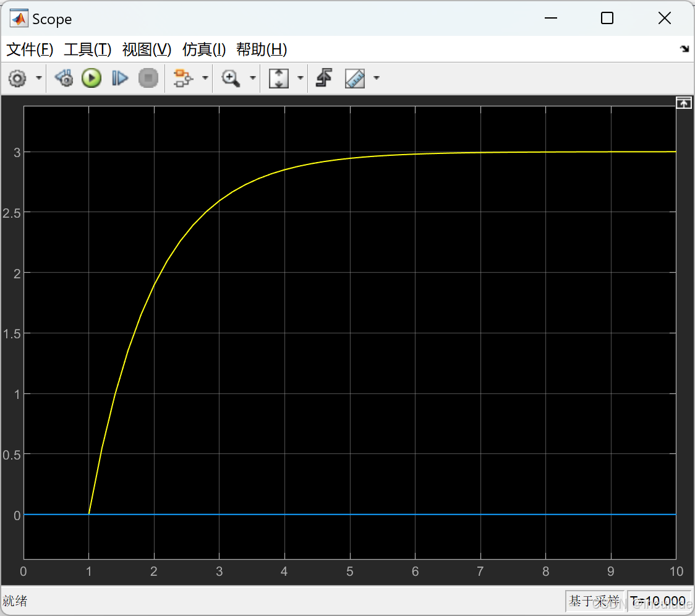Run the simulation with the green play button
This screenshot has height=616, width=695.
coord(92,79)
